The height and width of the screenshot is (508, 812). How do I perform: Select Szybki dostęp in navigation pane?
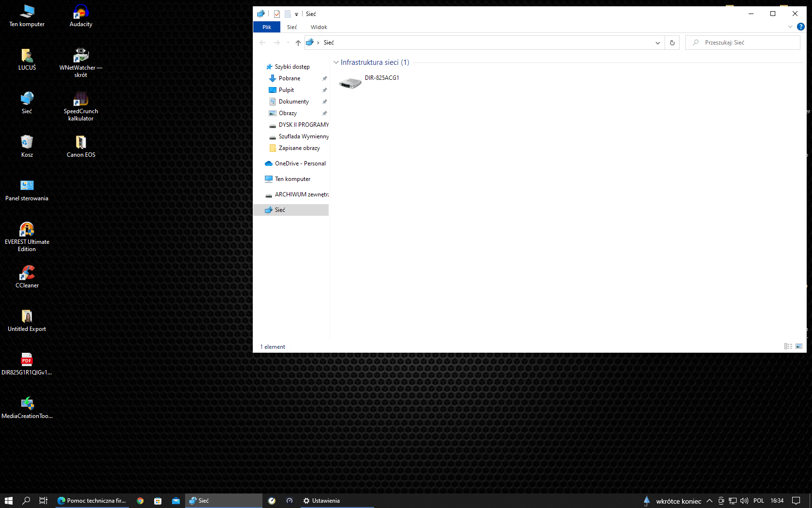291,67
